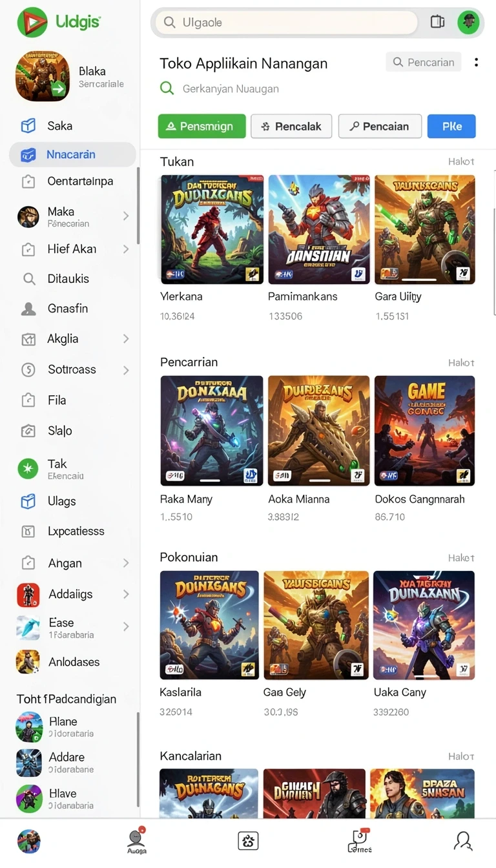Switch to the Auoga bottom tab

pos(136,841)
